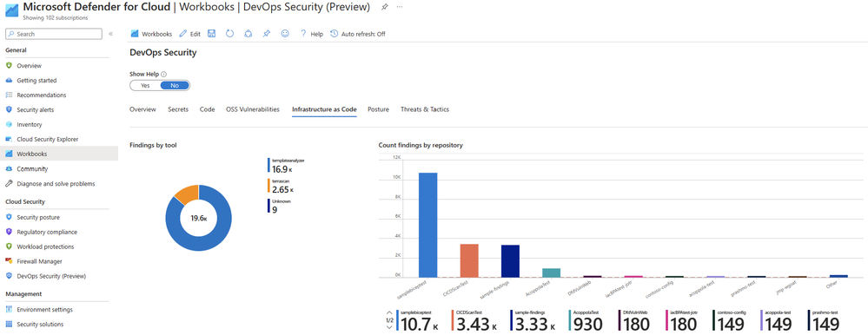Set Show Help to No

175,86
